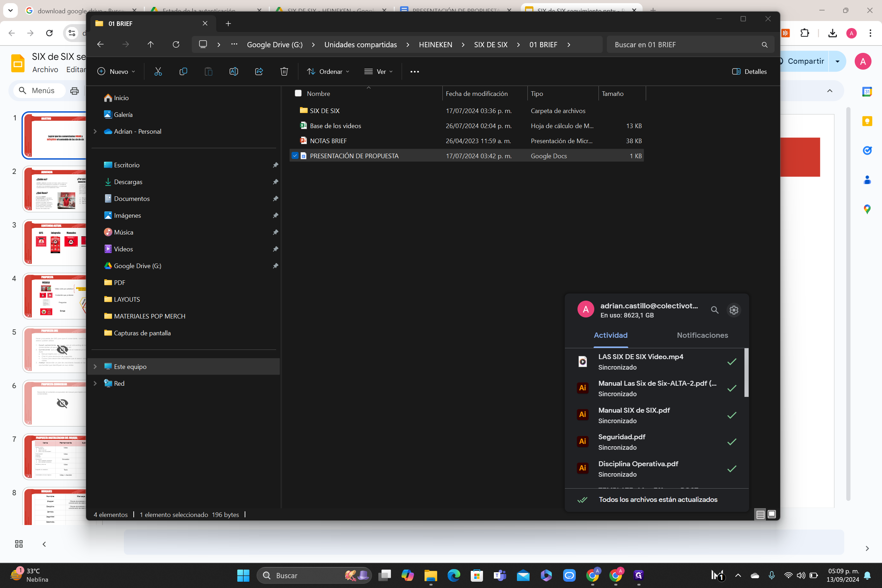
Task: Click Unidades compartidas breadcrumb
Action: pyautogui.click(x=360, y=45)
